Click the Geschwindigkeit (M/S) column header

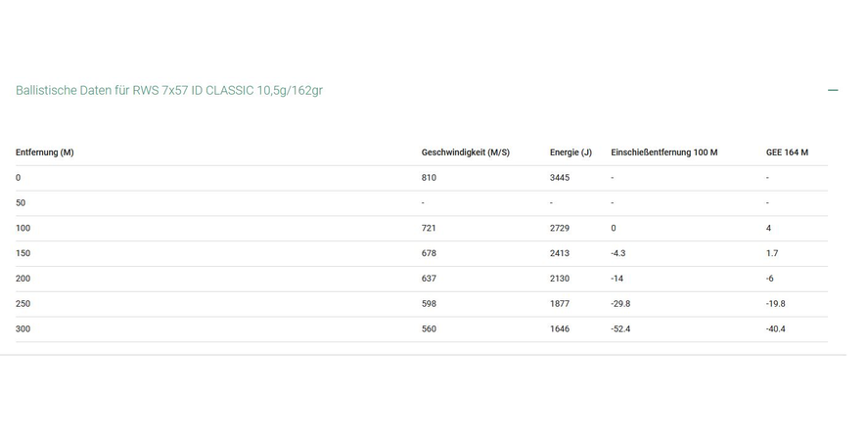click(x=465, y=152)
